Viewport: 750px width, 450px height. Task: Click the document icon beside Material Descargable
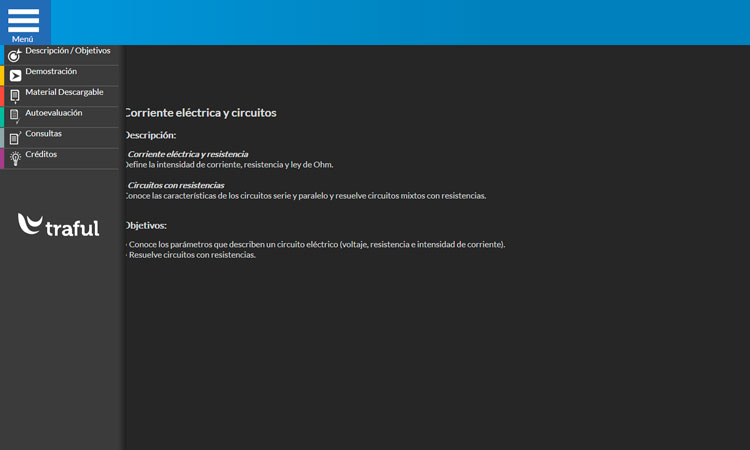tap(15, 96)
